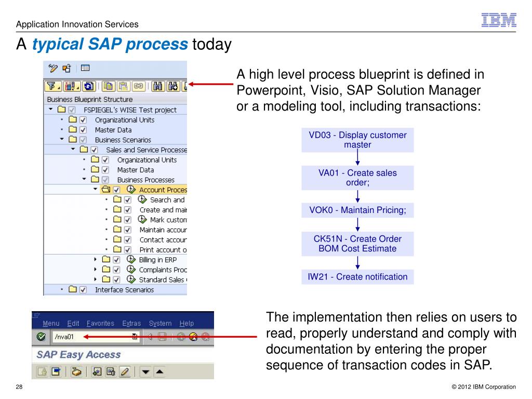Screen dimensions: 532x399
Task: Click the folder icon of Interface Scenarios
Action: tap(73, 289)
